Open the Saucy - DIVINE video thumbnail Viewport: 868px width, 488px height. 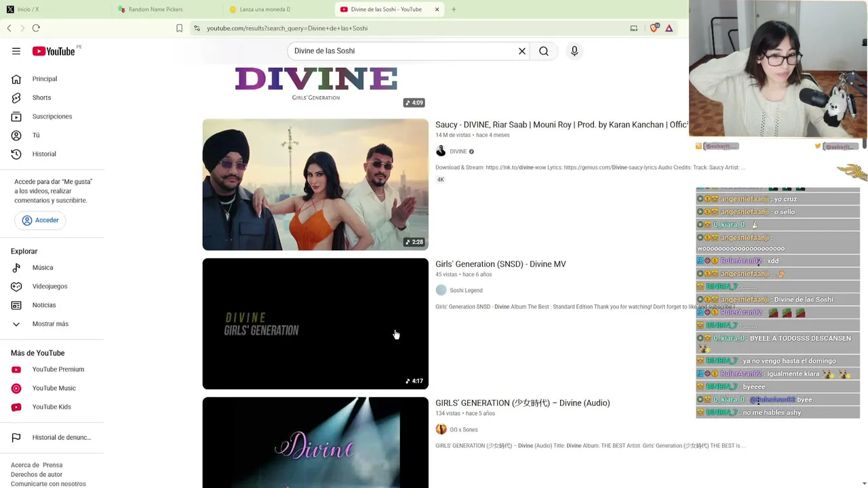(315, 184)
